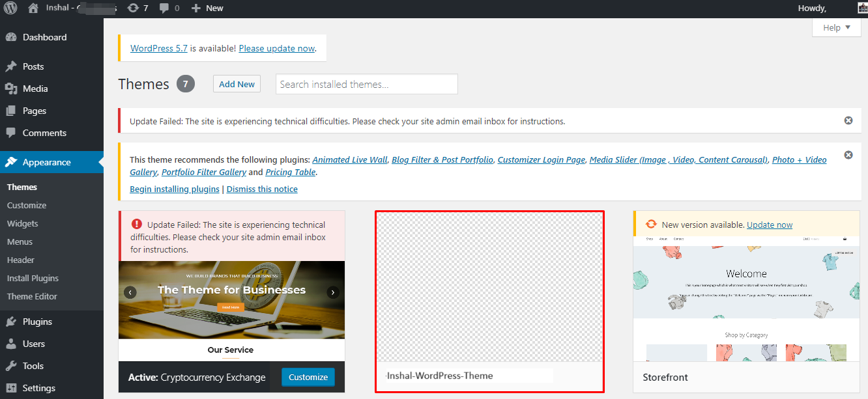
Task: Open Install Plugins submenu item
Action: [33, 278]
